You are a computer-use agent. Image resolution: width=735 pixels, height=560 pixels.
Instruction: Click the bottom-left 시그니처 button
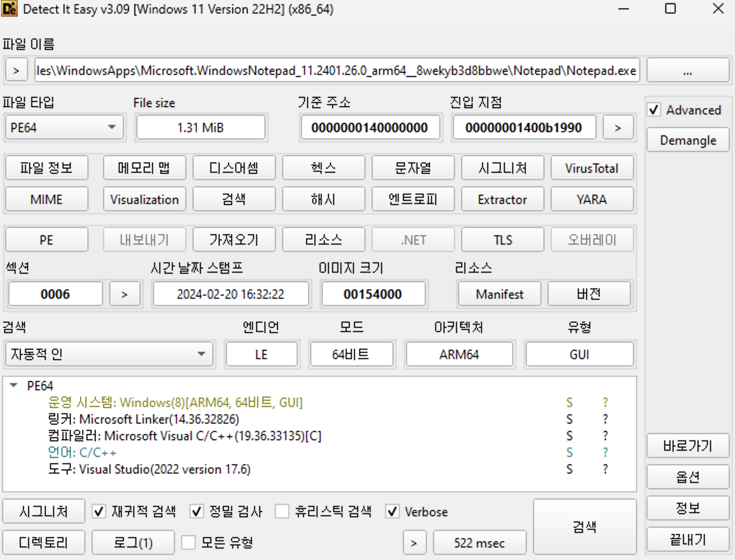pos(44,512)
